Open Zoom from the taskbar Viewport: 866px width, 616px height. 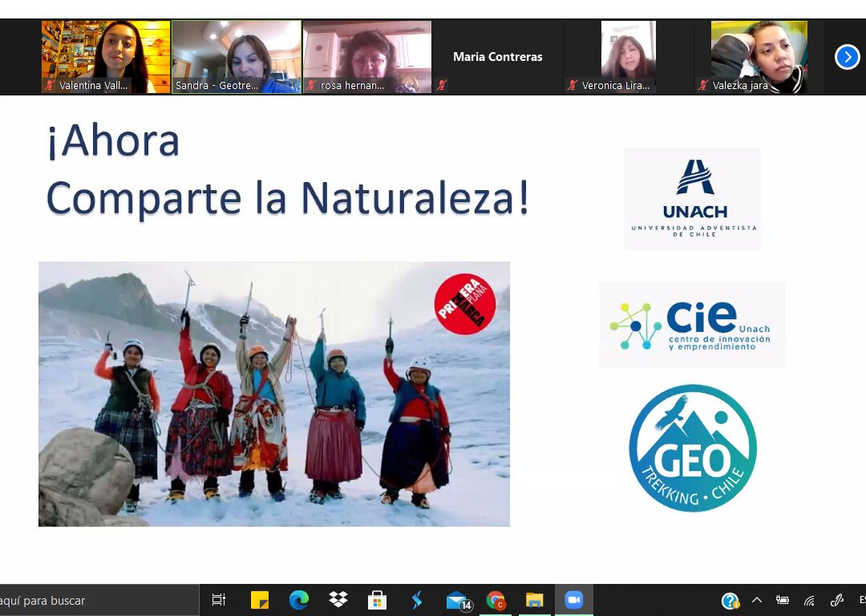click(x=573, y=600)
